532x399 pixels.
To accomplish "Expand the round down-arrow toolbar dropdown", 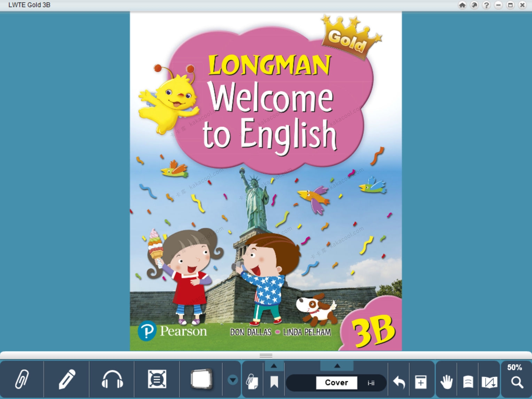I will pyautogui.click(x=233, y=380).
